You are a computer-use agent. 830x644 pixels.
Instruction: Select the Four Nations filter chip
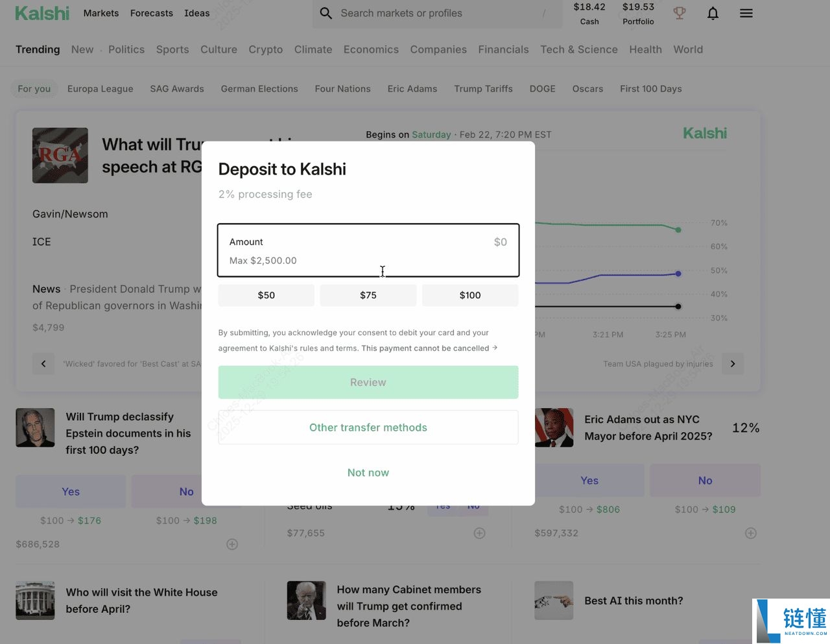click(343, 89)
